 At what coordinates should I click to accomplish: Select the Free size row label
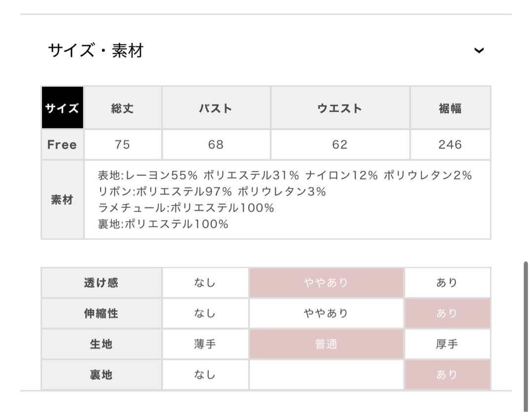click(62, 144)
